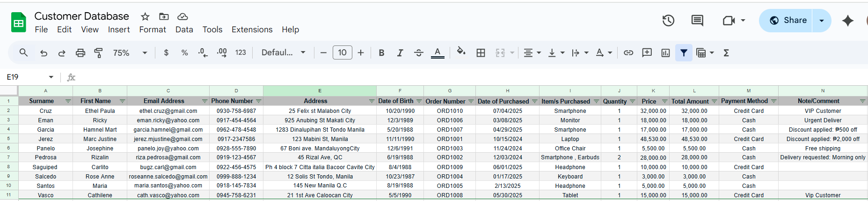Open the 75% zoom dropdown
This screenshot has width=868, height=201.
pyautogui.click(x=130, y=53)
